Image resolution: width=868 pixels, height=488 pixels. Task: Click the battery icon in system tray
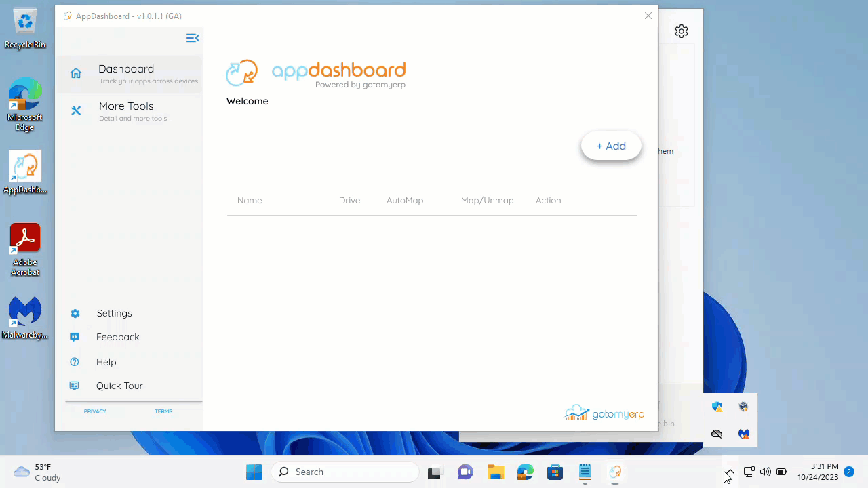(x=782, y=472)
